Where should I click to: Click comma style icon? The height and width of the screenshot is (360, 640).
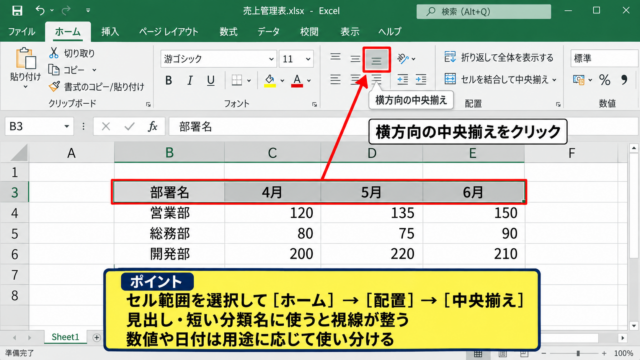[x=624, y=80]
